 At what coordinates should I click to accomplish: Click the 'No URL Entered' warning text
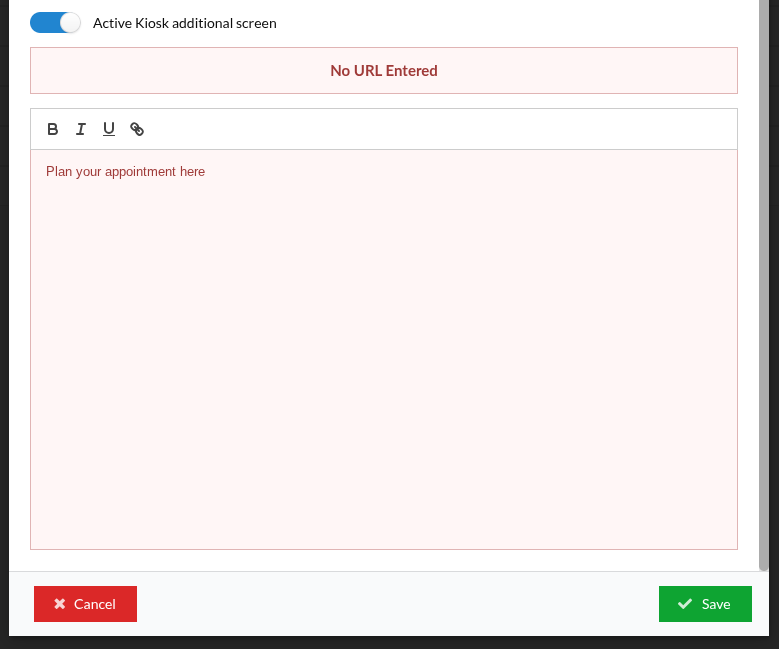point(384,71)
